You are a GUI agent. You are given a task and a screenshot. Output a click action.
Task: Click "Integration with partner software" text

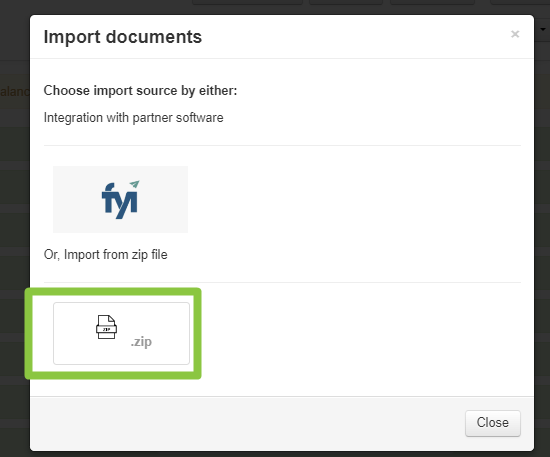(x=133, y=117)
